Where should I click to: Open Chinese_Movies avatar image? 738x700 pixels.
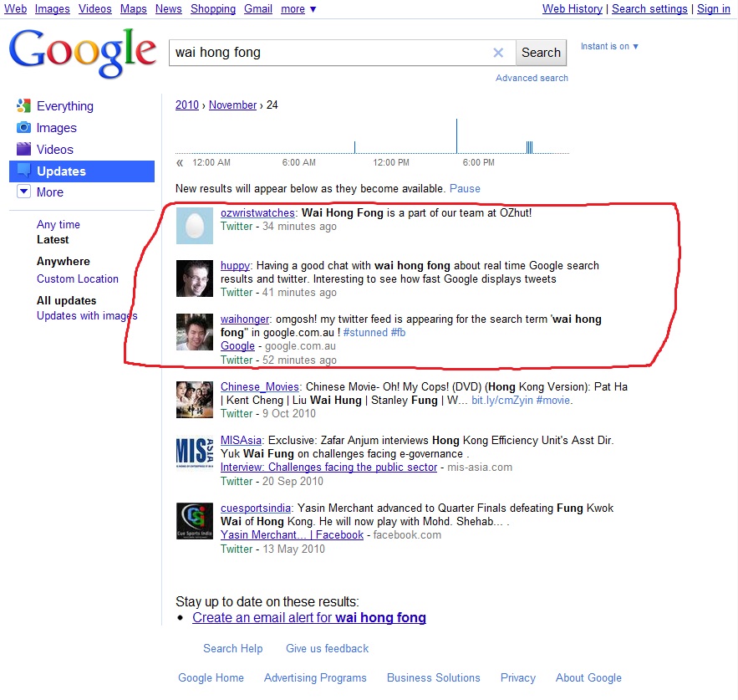(x=195, y=400)
